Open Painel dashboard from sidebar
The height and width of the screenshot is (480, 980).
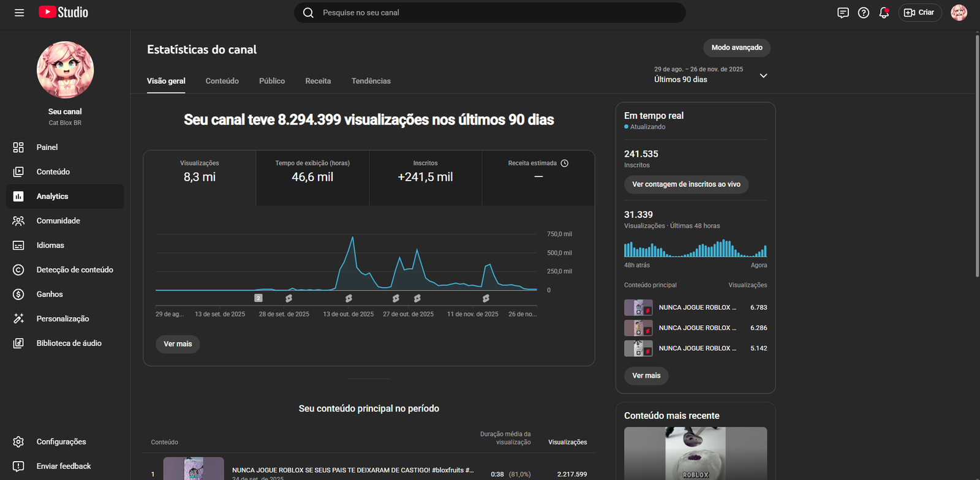pyautogui.click(x=47, y=148)
